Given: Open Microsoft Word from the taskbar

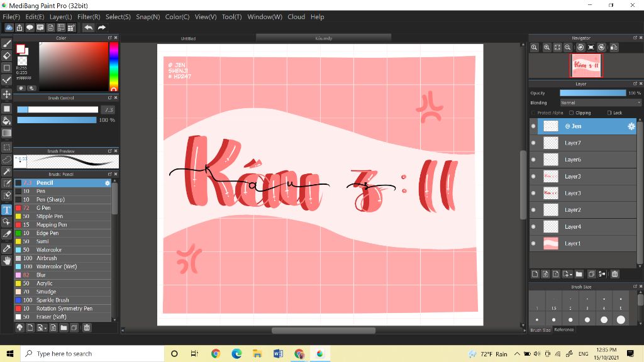Looking at the screenshot, I should (278, 354).
